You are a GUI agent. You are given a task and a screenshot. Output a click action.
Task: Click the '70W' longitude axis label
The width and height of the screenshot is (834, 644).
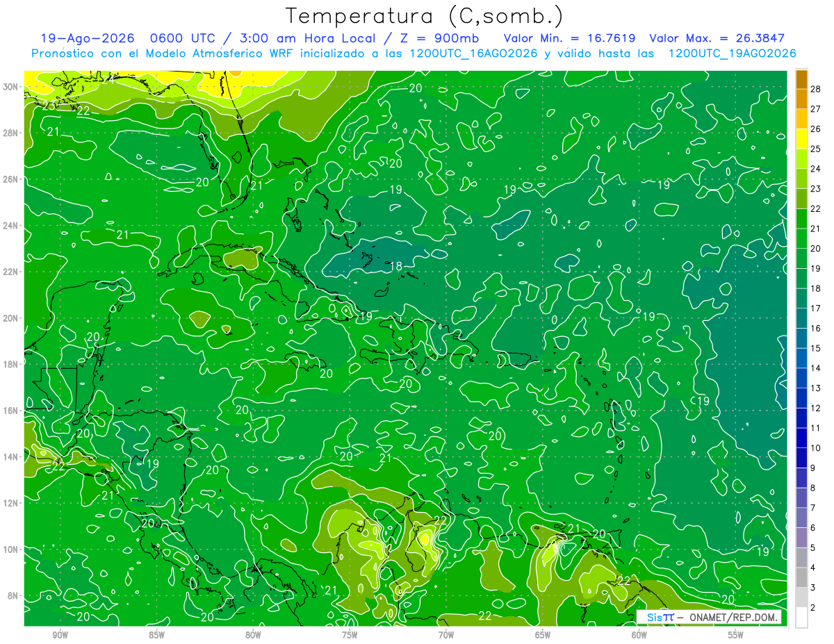(446, 635)
